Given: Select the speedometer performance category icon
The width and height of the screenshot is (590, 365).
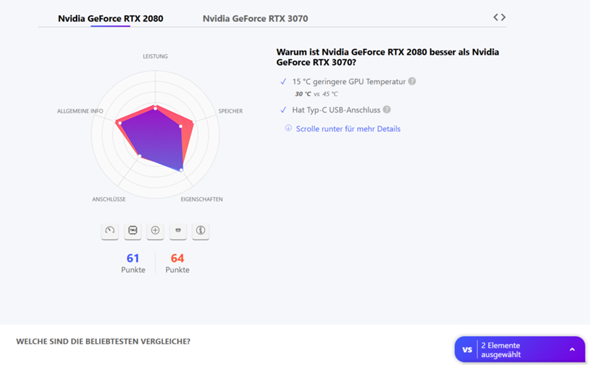Looking at the screenshot, I should pos(110,231).
